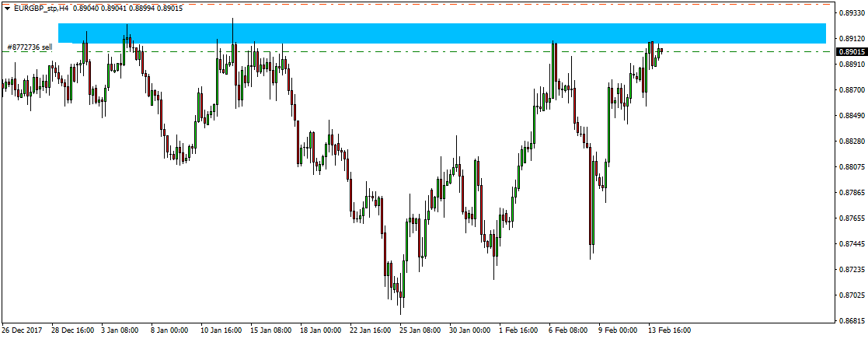Click the 0.87025 price scale label

tap(851, 295)
